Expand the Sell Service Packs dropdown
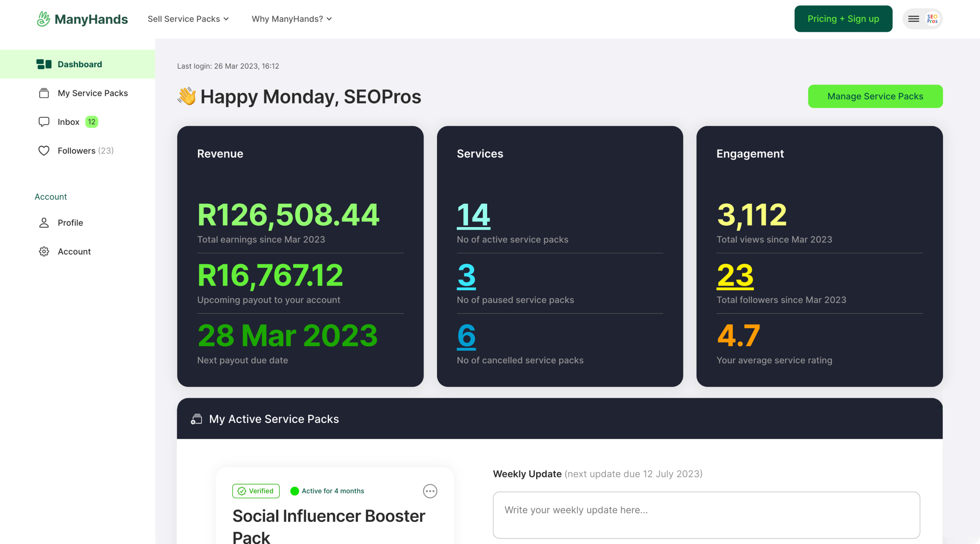This screenshot has width=980, height=544. [x=188, y=19]
